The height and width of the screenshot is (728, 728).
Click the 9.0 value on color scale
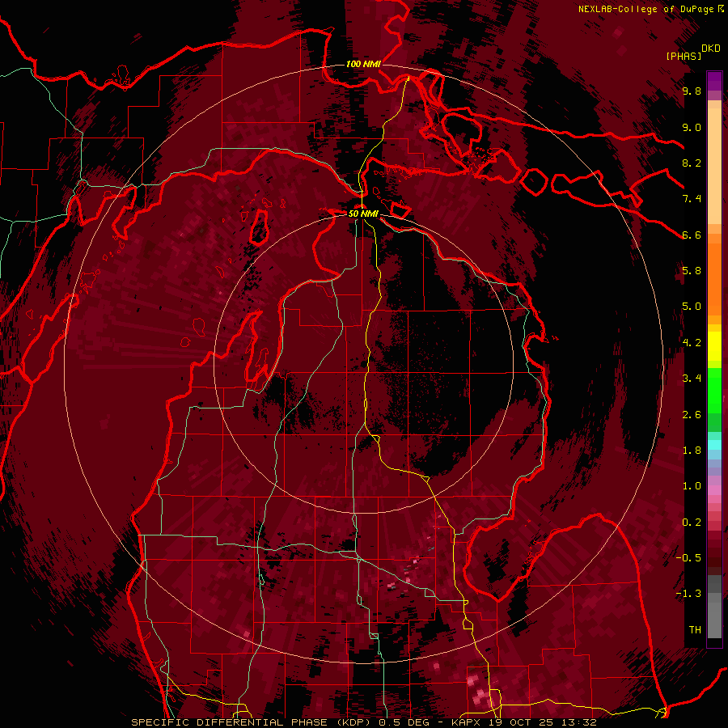692,127
